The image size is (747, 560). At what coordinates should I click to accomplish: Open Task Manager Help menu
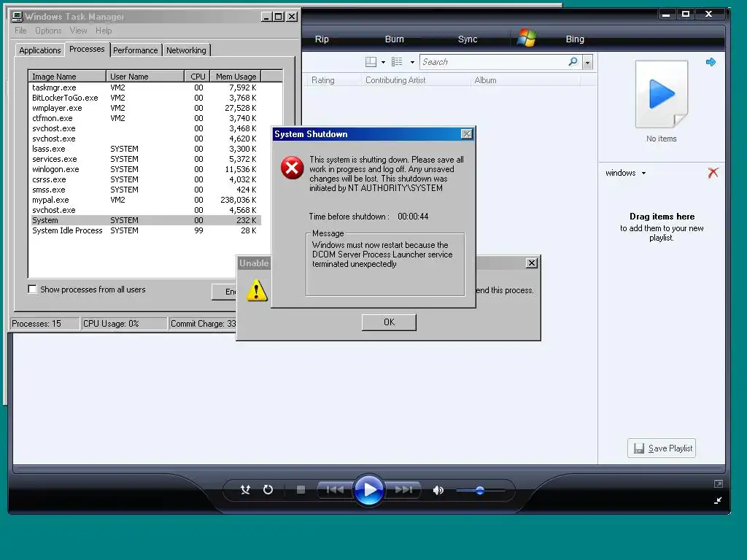pos(104,31)
